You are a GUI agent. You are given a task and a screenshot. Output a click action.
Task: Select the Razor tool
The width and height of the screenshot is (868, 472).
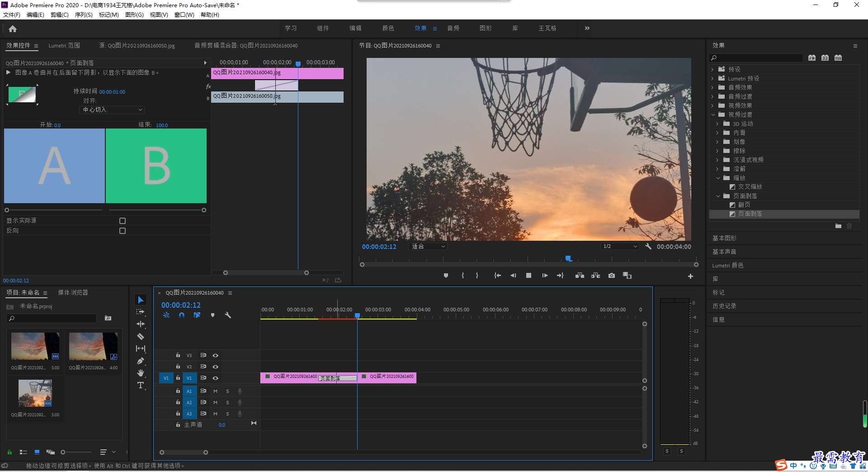141,336
